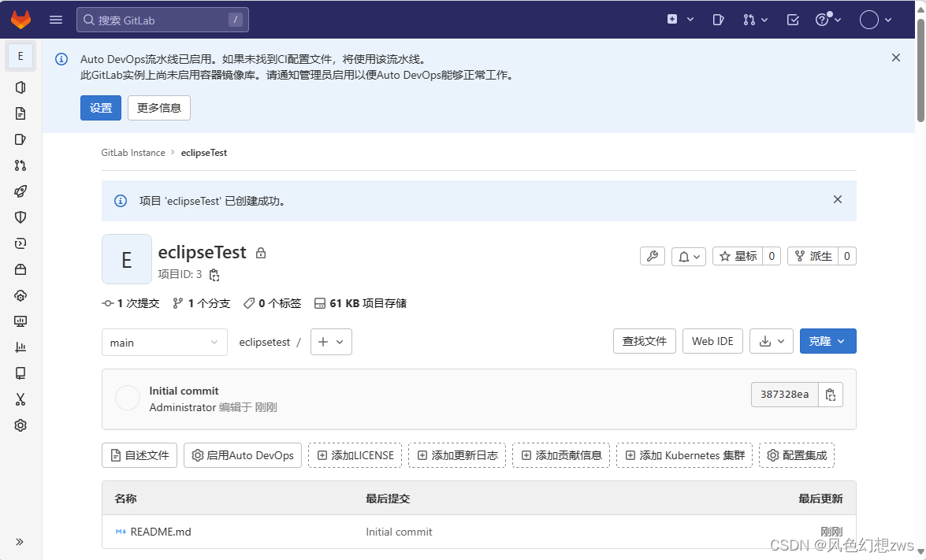Open project settings gear in sidebar
This screenshot has height=560, width=926.
tap(20, 425)
